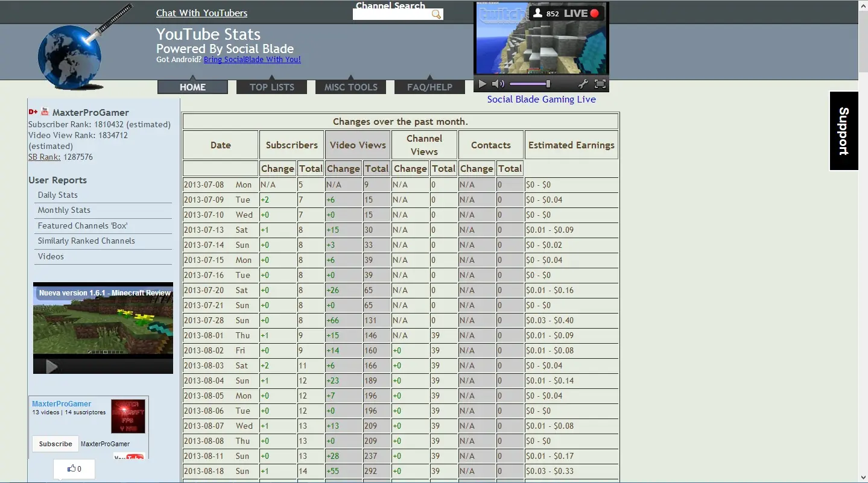This screenshot has width=868, height=483.
Task: Click Bring SocialBlade With You link
Action: pyautogui.click(x=252, y=60)
